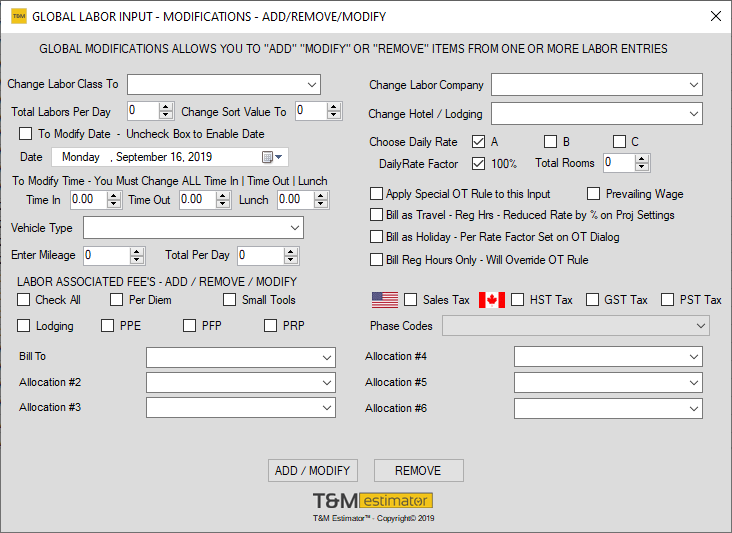Screen dimensions: 732x533
Task: Check the Small Tools box
Action: 230,300
